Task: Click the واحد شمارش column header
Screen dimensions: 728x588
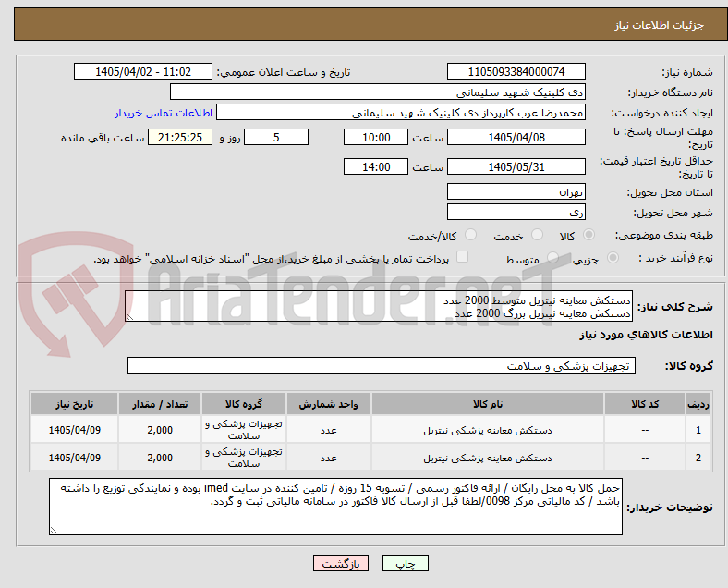Action: point(329,404)
